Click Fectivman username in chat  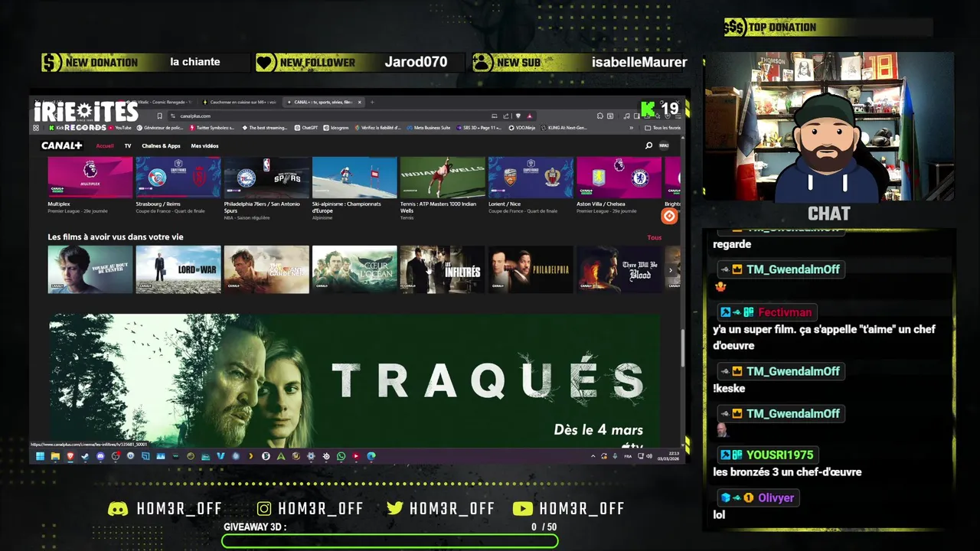785,312
